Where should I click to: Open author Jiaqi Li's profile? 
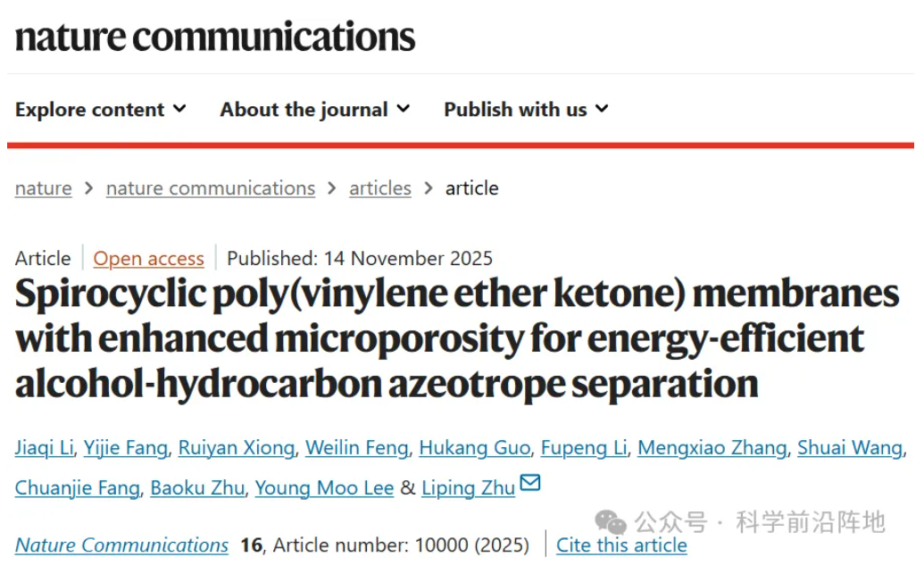44,448
